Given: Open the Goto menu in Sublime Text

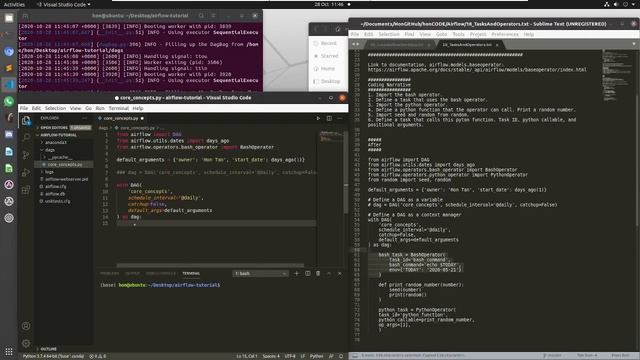Looking at the screenshot, I should pos(442,34).
